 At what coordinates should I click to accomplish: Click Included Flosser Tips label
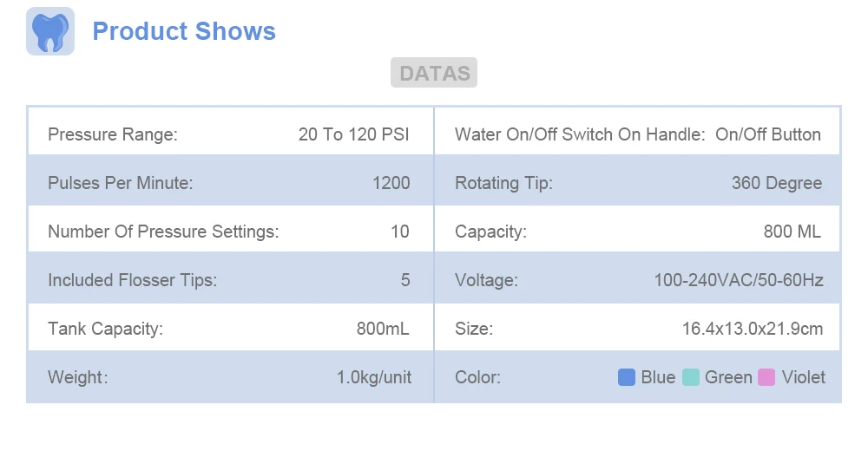click(x=132, y=280)
